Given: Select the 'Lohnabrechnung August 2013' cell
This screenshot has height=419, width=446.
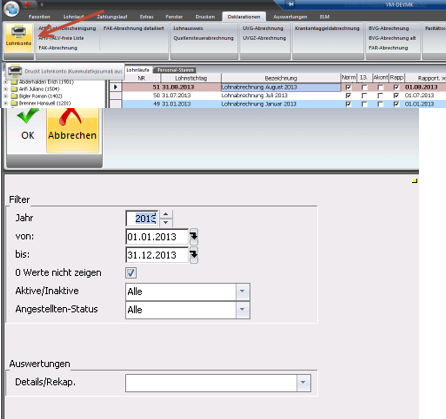Looking at the screenshot, I should [281, 87].
